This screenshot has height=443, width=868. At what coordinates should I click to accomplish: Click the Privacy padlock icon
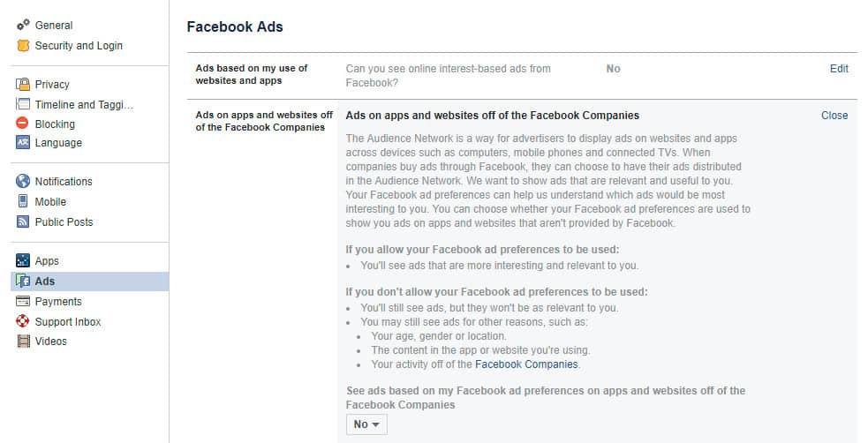point(23,85)
